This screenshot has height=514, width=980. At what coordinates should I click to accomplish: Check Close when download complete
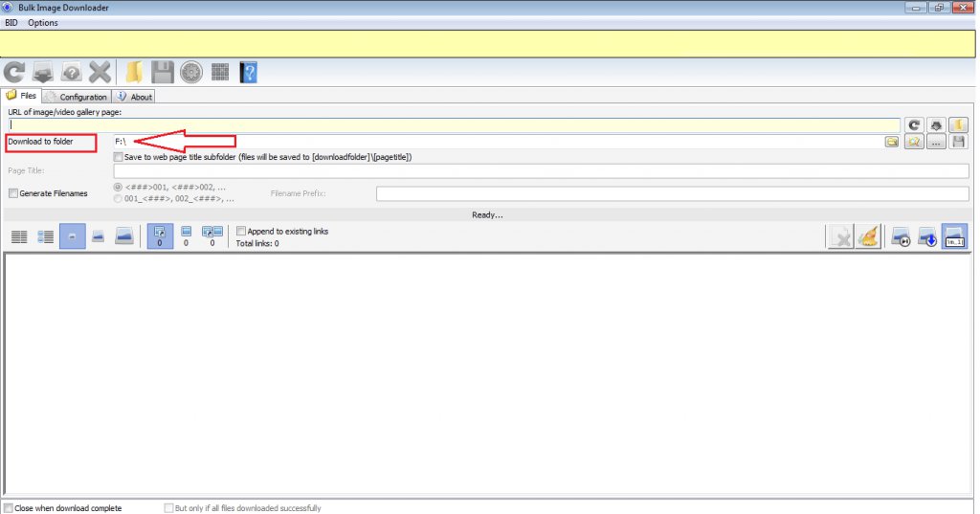tap(8, 508)
